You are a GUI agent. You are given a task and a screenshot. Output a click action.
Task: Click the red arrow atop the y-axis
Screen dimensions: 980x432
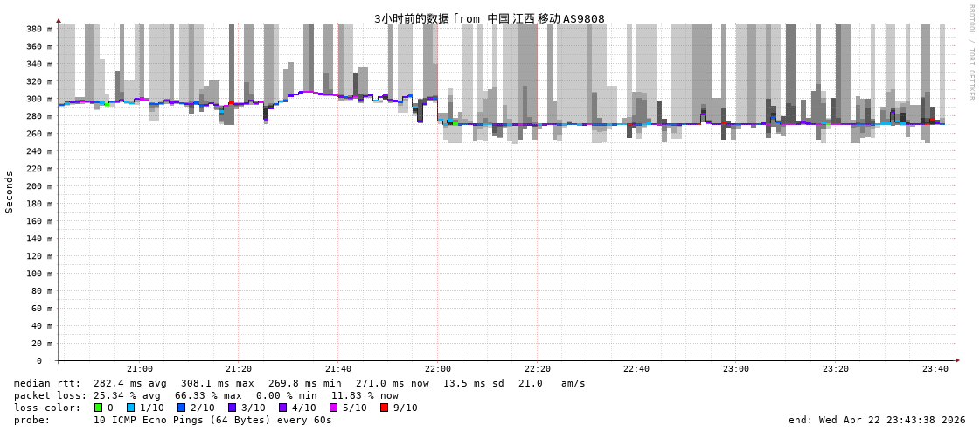point(59,21)
